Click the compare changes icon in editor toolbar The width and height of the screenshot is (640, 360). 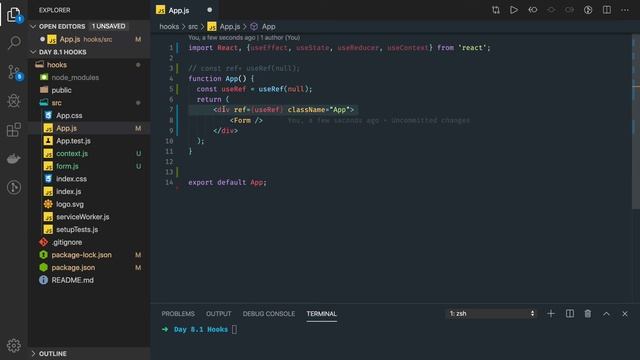click(496, 10)
